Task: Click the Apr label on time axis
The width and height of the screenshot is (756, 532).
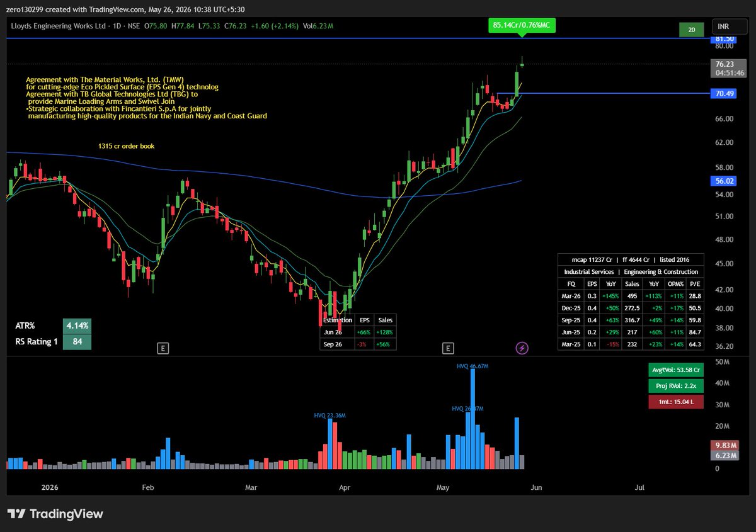Action: tap(344, 487)
